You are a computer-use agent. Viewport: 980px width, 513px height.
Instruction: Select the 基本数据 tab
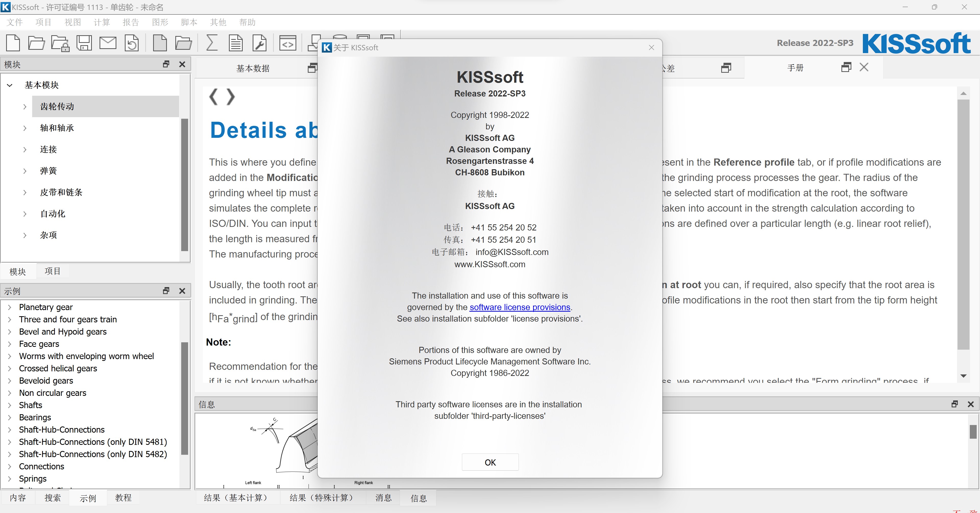pos(253,68)
